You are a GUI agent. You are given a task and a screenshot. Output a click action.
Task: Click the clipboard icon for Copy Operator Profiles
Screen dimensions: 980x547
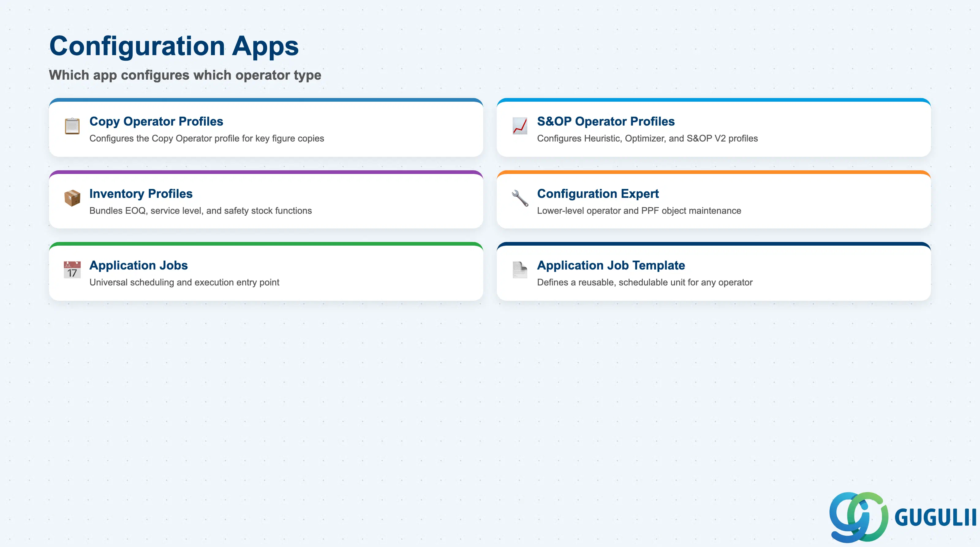click(x=72, y=126)
